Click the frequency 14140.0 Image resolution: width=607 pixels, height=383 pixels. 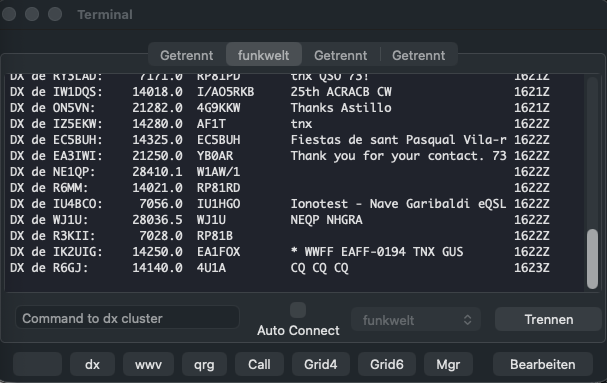tap(157, 268)
